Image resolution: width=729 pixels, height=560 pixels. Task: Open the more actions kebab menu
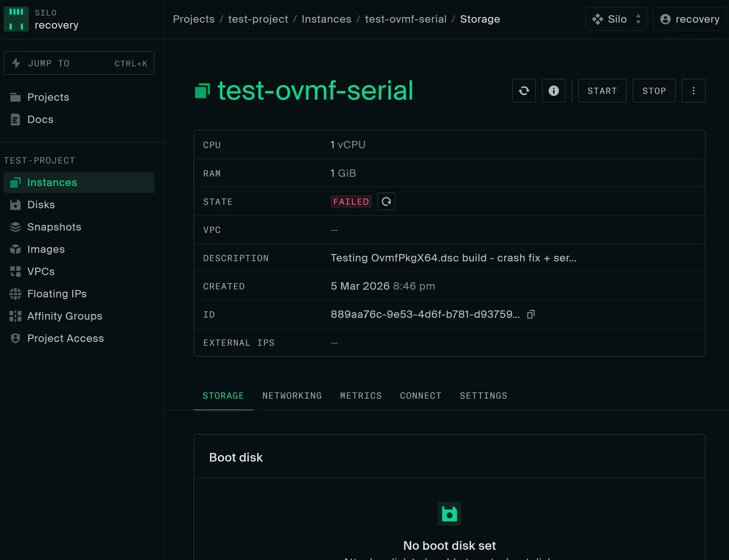[693, 91]
